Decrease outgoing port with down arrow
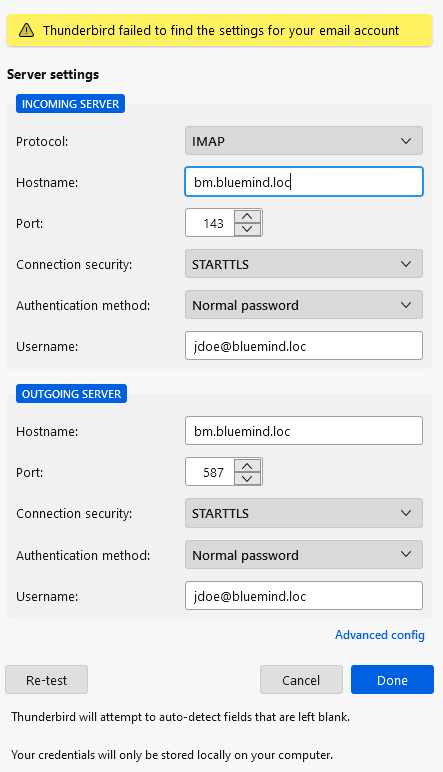Screen dimensions: 443x772 247,479
